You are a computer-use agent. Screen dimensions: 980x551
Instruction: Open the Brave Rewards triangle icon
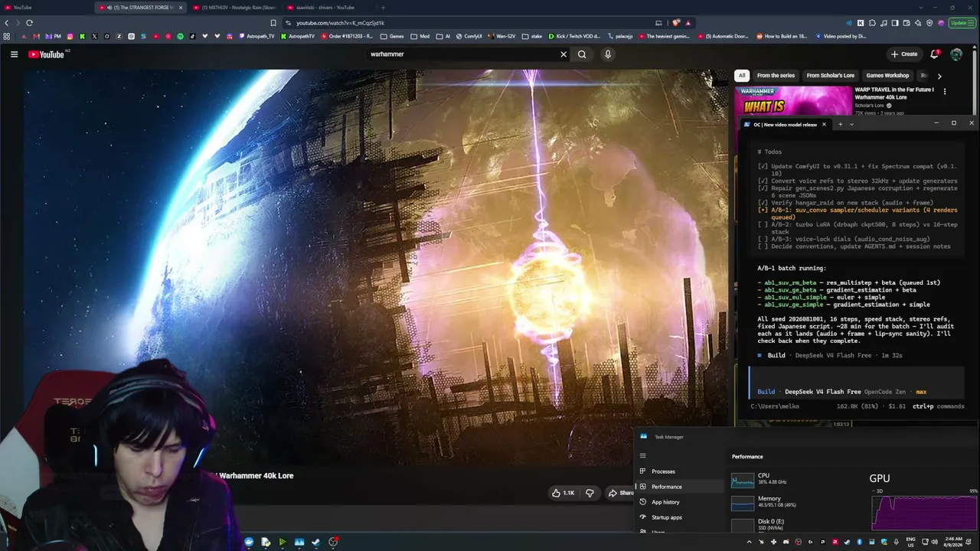pos(688,23)
